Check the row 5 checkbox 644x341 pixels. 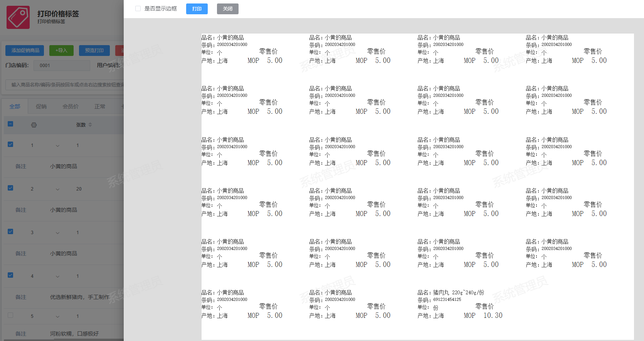(x=10, y=315)
